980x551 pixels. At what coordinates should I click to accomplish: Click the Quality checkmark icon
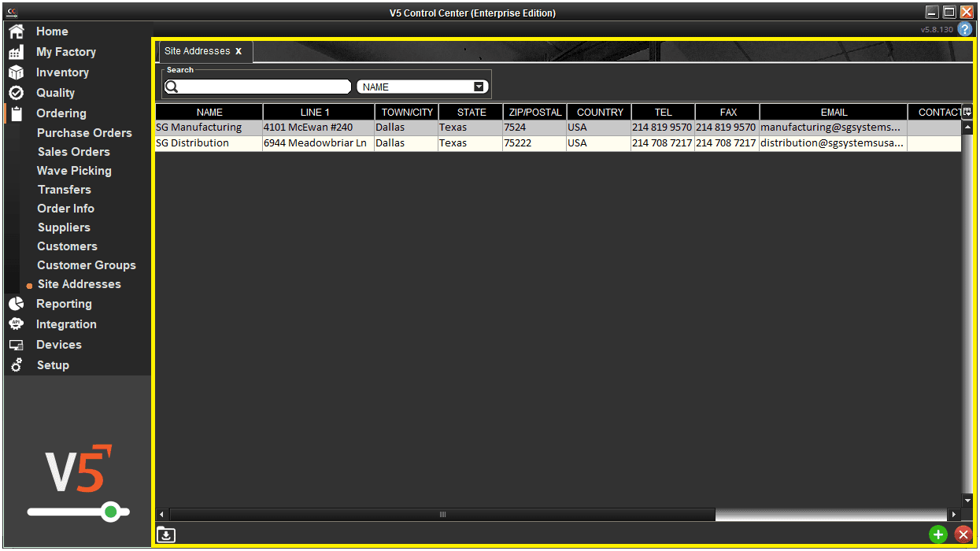pos(16,93)
